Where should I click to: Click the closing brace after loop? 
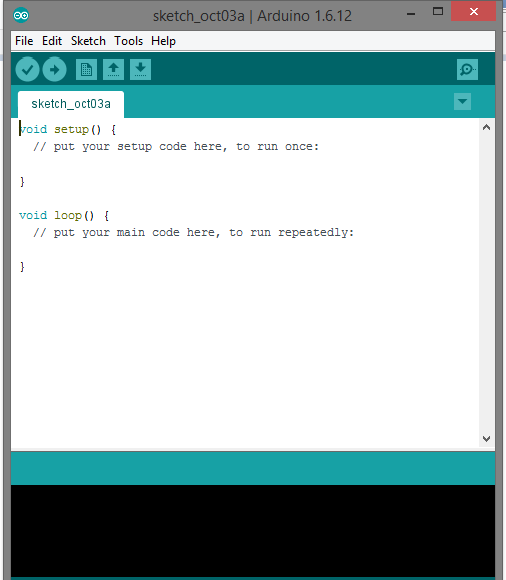click(x=22, y=267)
